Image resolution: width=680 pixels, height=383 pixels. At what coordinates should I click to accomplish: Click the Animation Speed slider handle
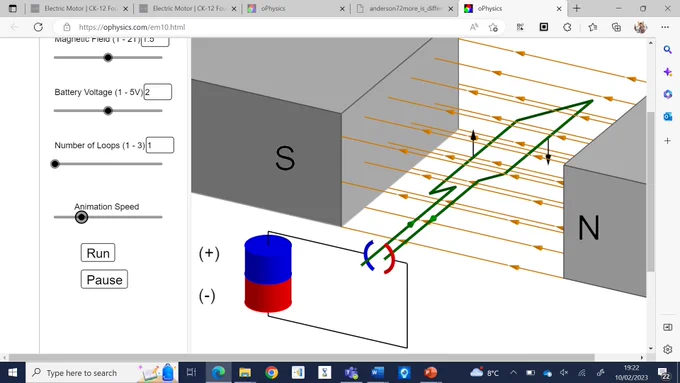click(82, 217)
